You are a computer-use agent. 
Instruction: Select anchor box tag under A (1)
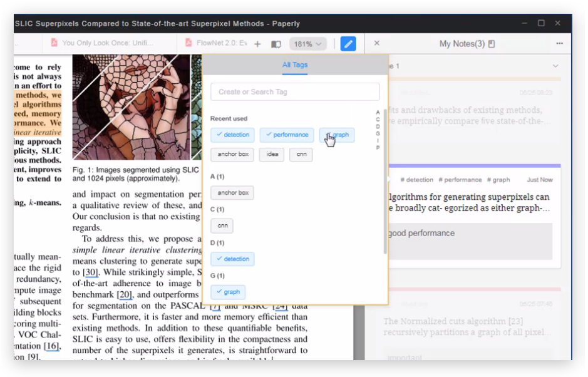(232, 193)
